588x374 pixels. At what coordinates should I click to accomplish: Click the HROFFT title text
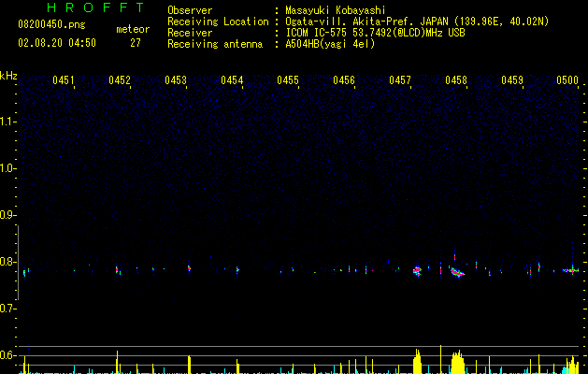(95, 7)
